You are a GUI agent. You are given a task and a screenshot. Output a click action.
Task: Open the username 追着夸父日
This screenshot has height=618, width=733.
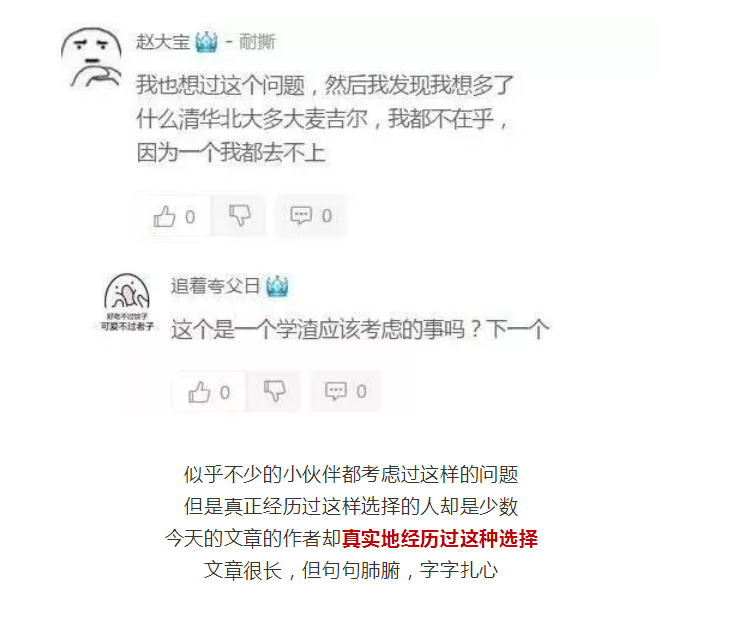pos(215,286)
